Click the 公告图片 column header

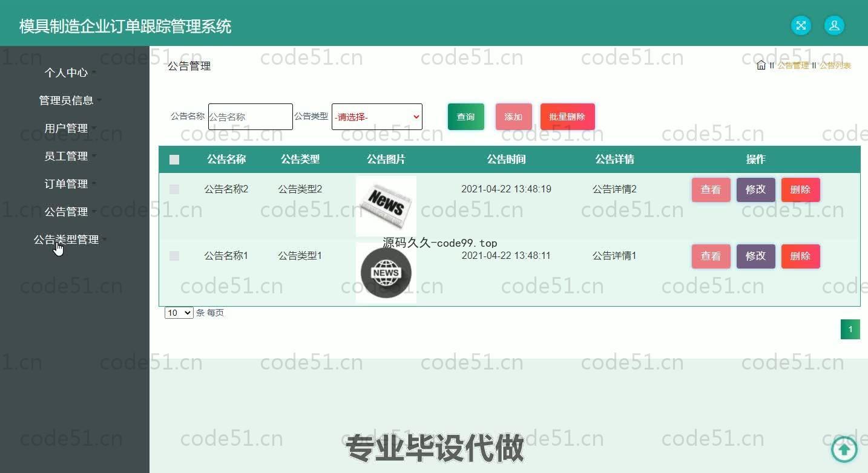[386, 160]
